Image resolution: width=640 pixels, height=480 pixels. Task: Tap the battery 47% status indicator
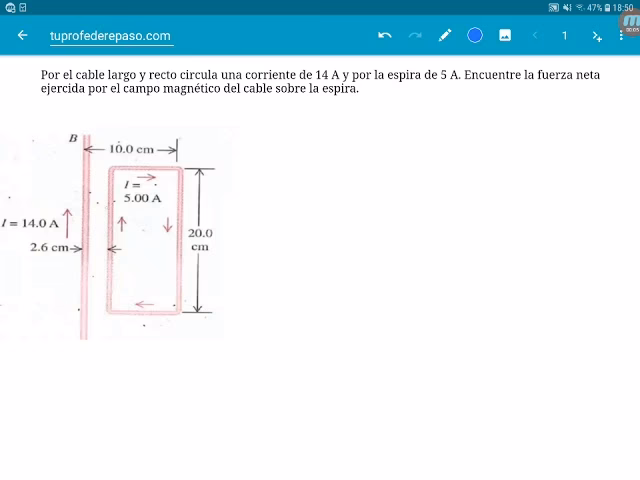(x=598, y=7)
